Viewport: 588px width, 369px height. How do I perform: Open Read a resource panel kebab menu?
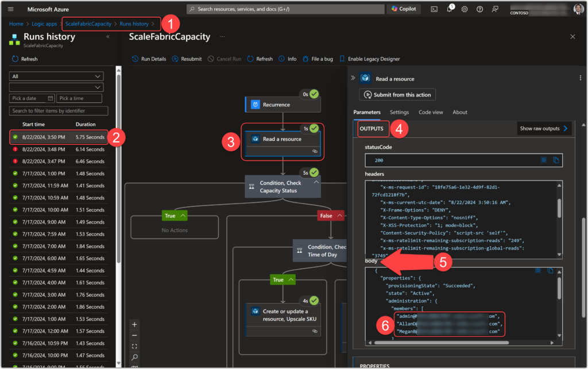tap(580, 78)
